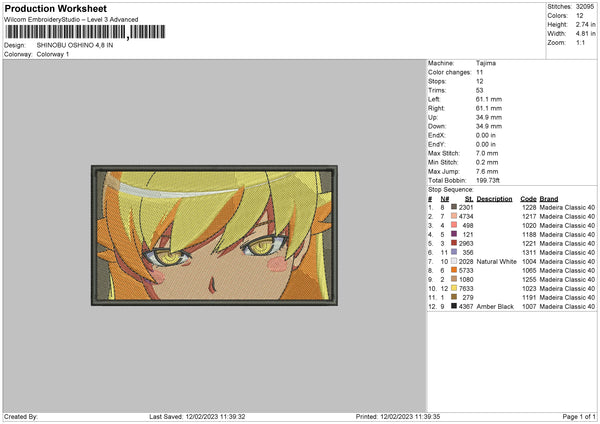
Task: Click the Trims value "53"
Action: tap(479, 90)
